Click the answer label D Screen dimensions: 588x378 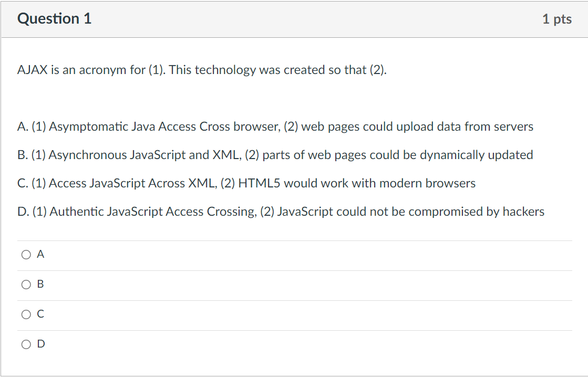point(40,344)
